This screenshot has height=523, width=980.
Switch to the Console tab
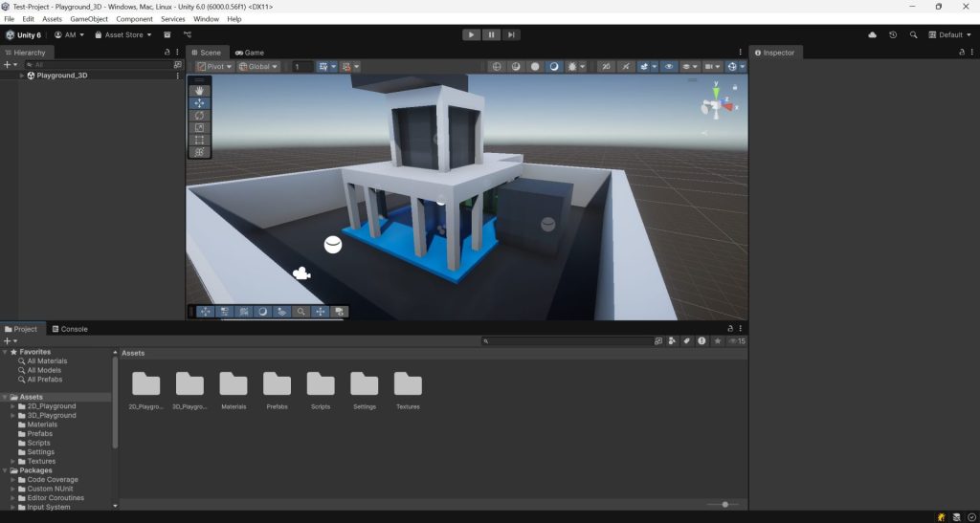tap(69, 329)
